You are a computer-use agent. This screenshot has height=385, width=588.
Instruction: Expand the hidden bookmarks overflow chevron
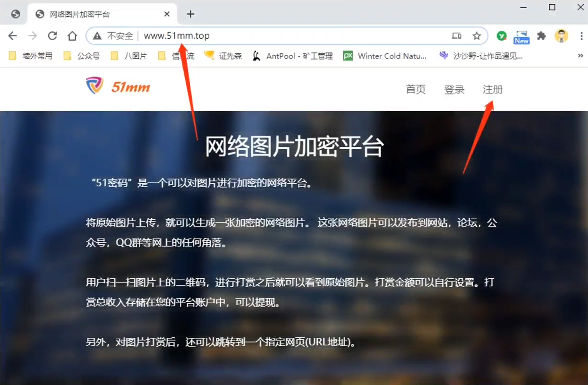point(580,56)
